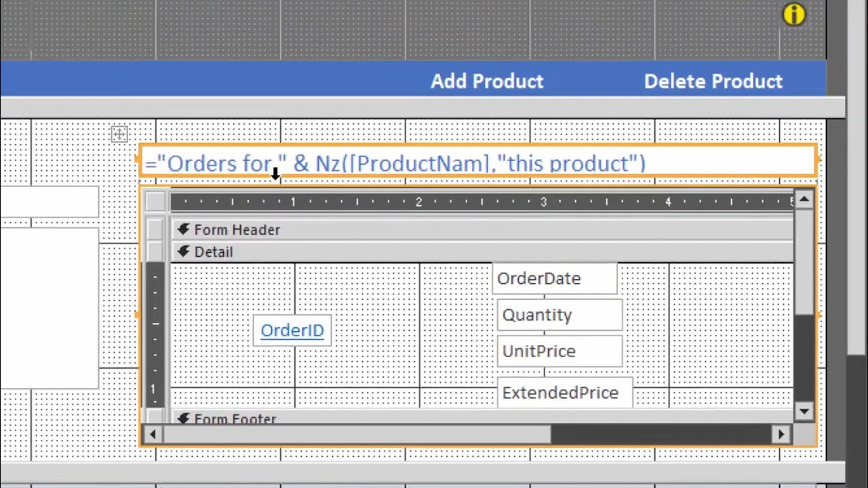Select the OrderDate field control
This screenshot has width=868, height=488.
(x=555, y=279)
